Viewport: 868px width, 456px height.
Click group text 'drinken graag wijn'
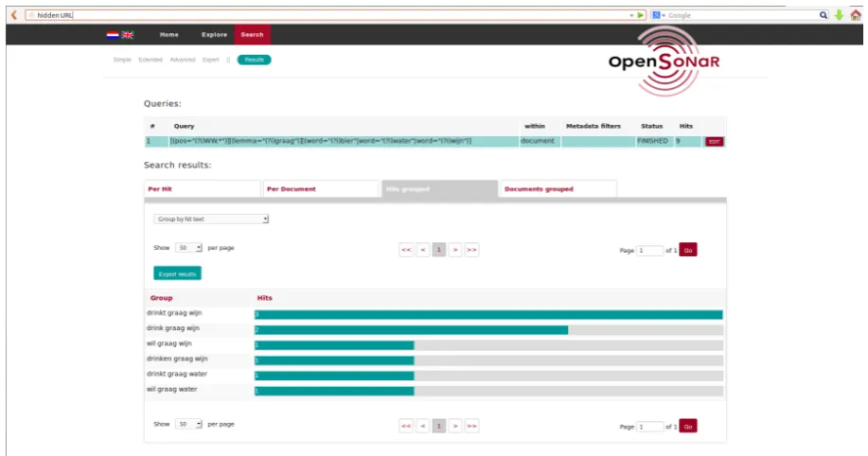177,359
